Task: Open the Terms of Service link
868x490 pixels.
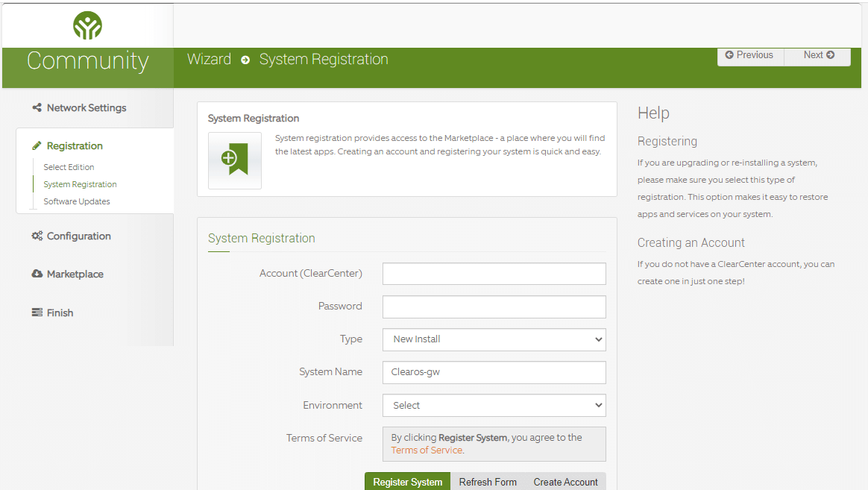Action: tap(427, 450)
